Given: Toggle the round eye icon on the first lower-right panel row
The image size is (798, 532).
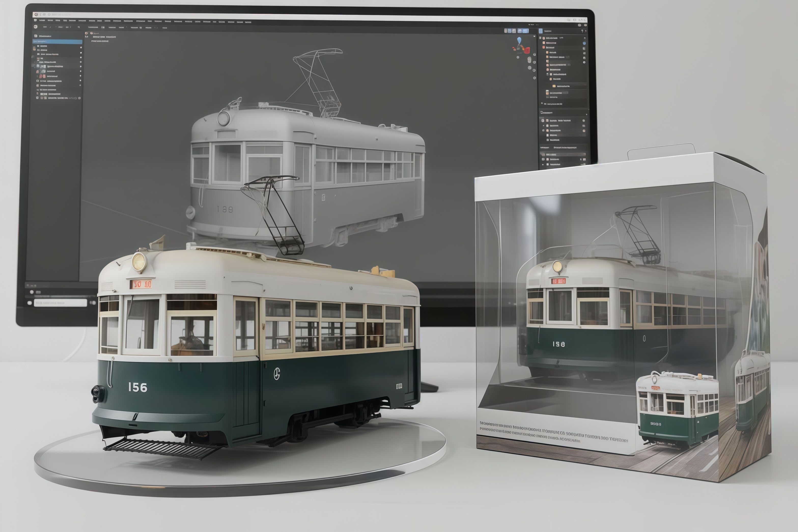Looking at the screenshot, I should point(584,121).
